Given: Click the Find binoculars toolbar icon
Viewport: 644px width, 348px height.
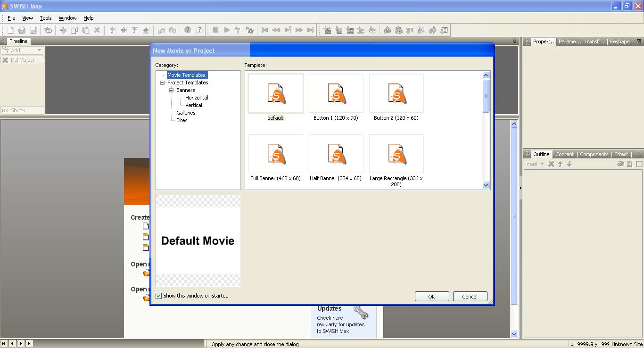Looking at the screenshot, I should pyautogui.click(x=48, y=30).
